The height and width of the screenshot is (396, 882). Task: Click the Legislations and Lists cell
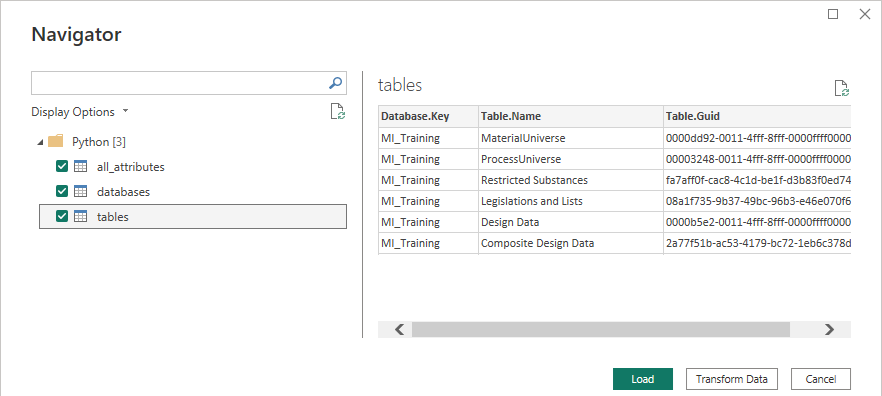[x=571, y=201]
